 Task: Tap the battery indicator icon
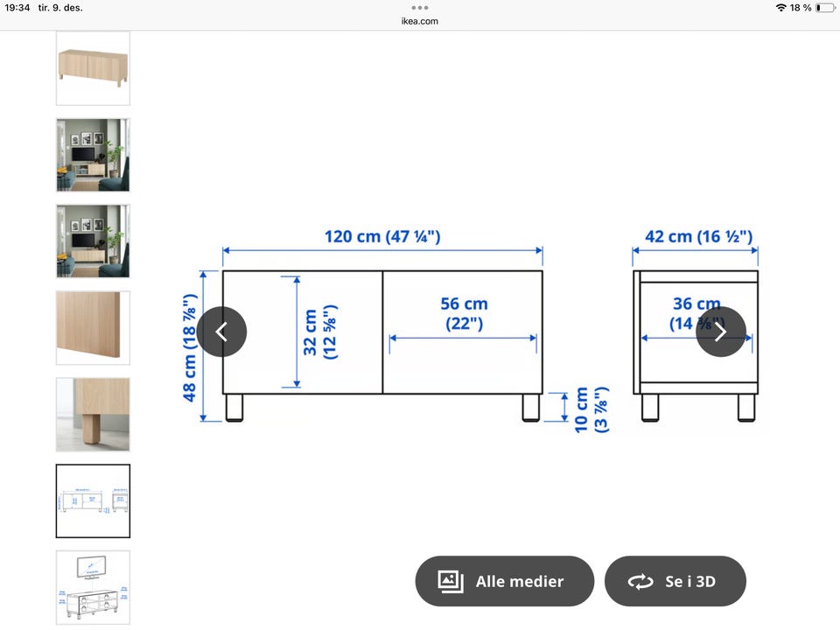click(x=825, y=8)
